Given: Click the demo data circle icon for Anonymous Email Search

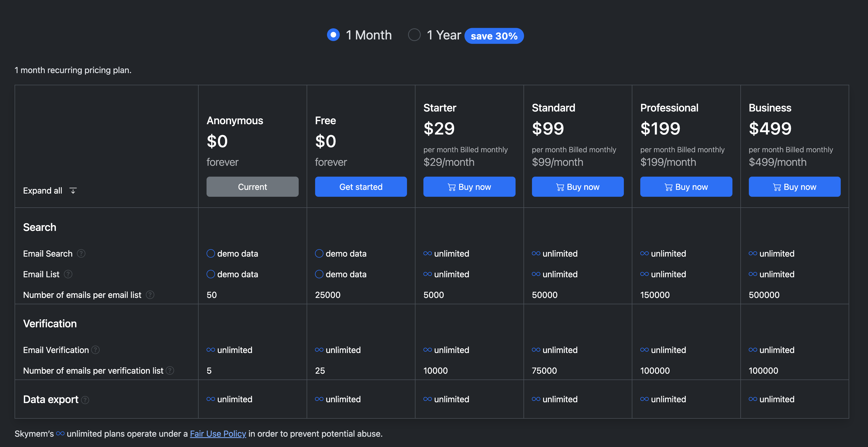Looking at the screenshot, I should click(211, 253).
